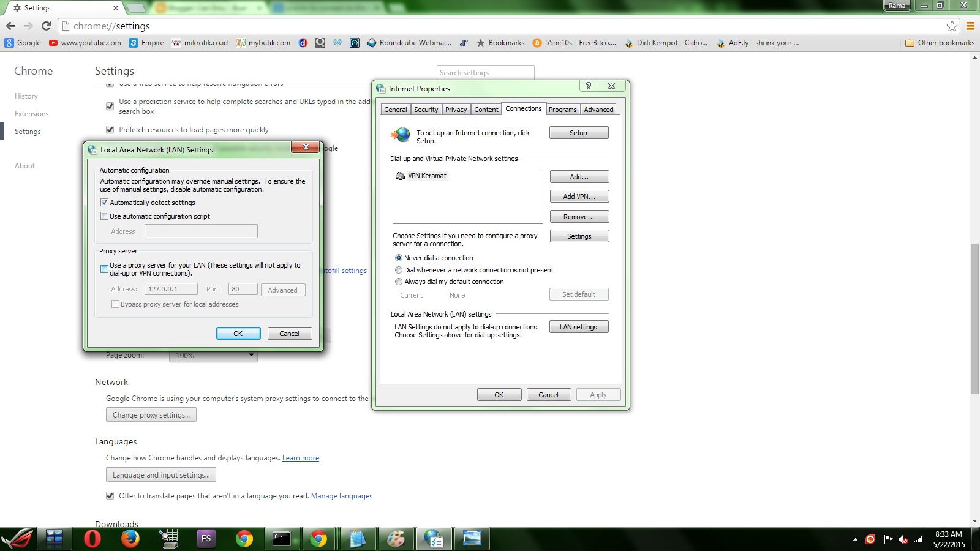The width and height of the screenshot is (980, 551).
Task: Open the Chrome hamburger menu
Action: point(970,26)
